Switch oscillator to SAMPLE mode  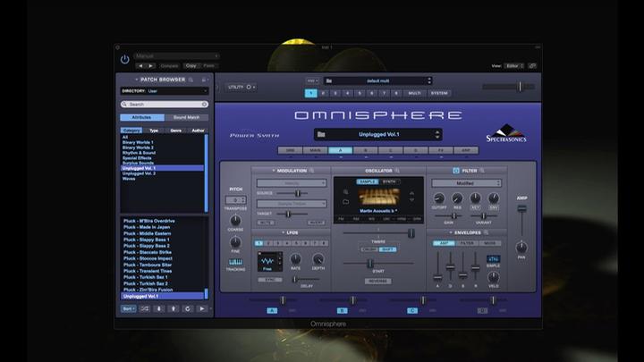coord(368,181)
